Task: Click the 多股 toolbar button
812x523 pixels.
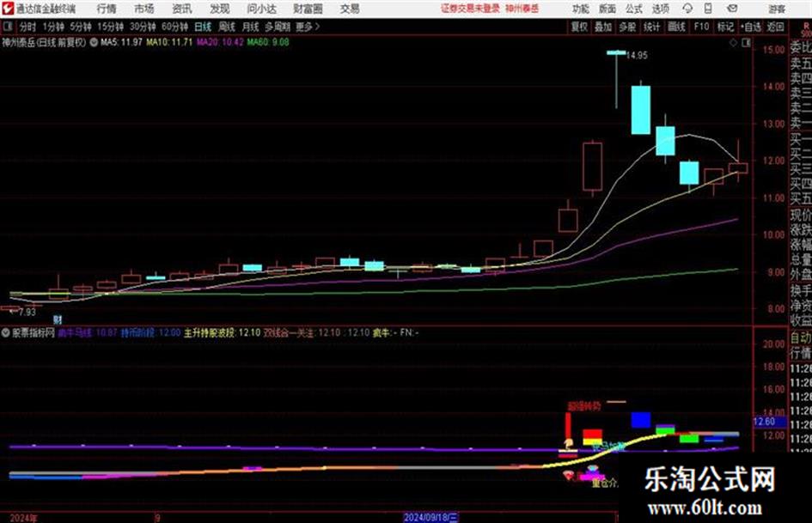Action: tap(627, 27)
